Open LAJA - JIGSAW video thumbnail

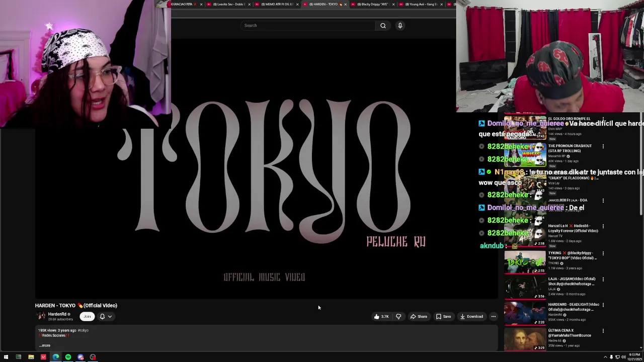(525, 288)
